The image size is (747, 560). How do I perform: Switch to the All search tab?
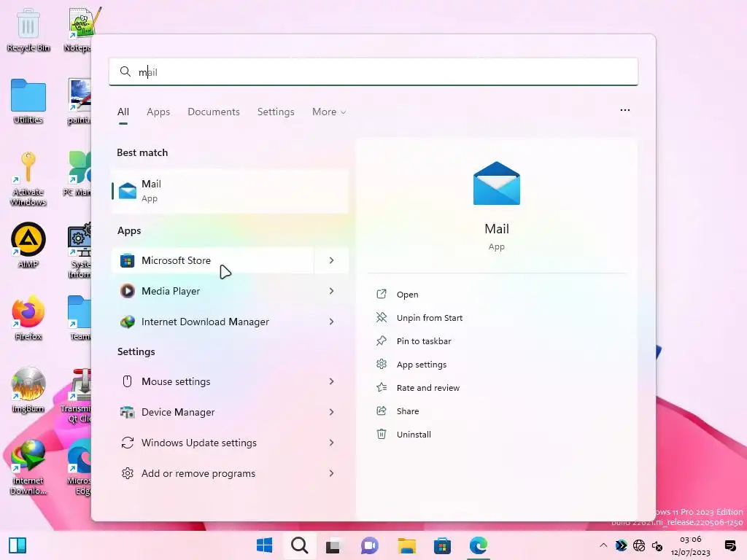coord(123,112)
